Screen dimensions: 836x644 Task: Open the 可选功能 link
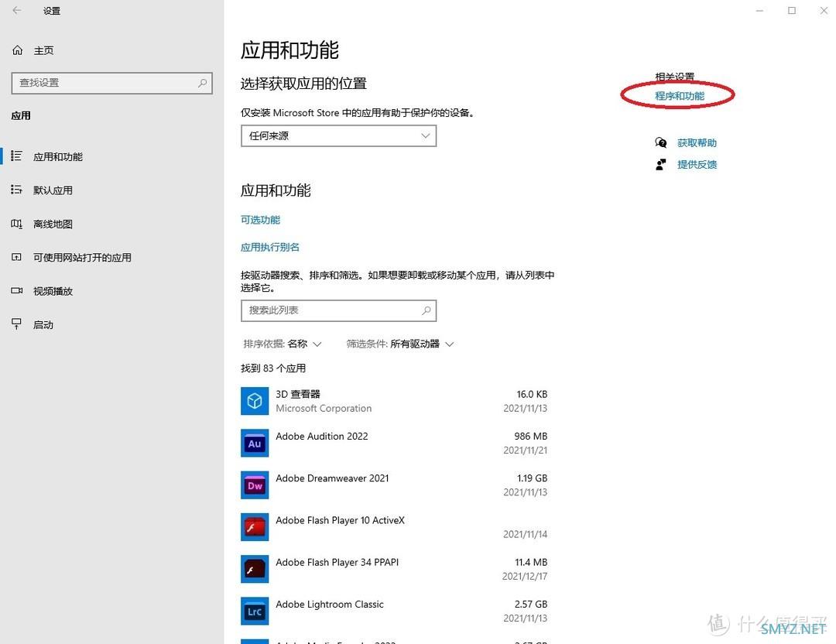[x=260, y=220]
